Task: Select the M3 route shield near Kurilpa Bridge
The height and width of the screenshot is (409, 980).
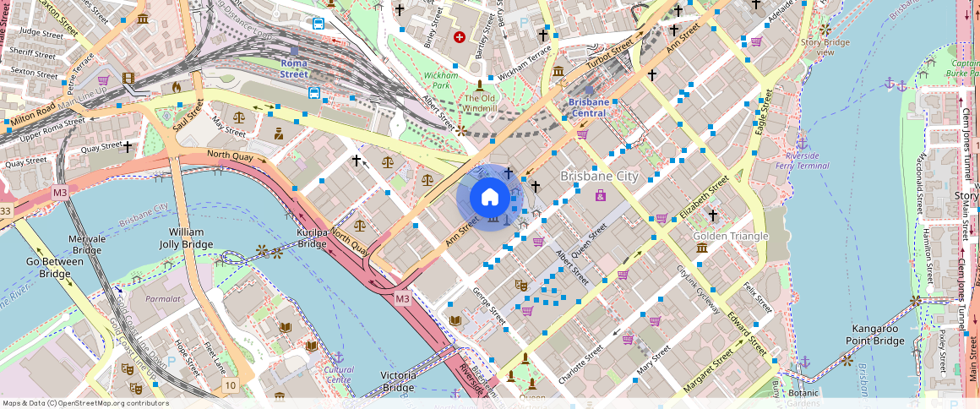Action: click(x=402, y=298)
